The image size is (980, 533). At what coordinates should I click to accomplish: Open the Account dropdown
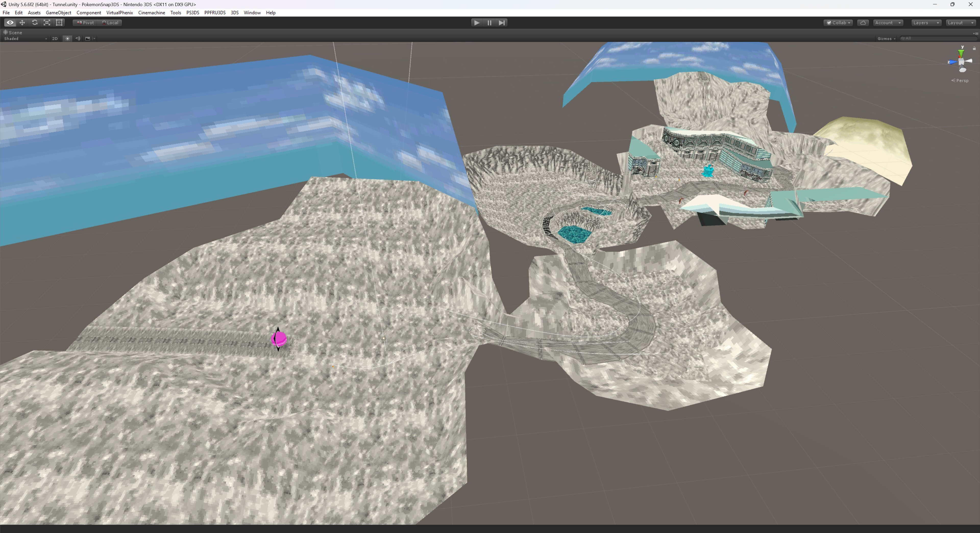point(888,23)
